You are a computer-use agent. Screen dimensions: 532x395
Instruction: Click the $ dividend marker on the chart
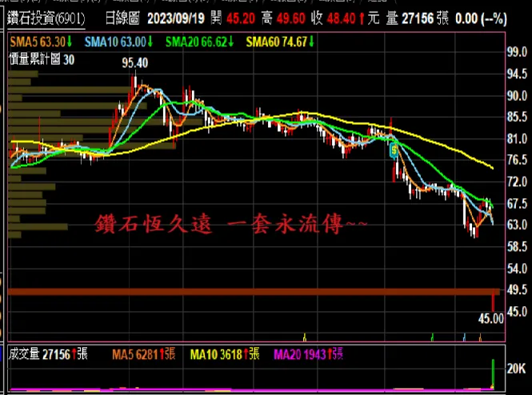[x=394, y=150]
